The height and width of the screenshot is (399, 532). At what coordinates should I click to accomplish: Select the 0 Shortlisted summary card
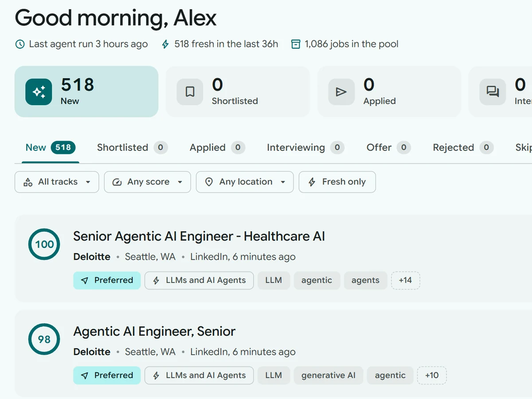[238, 92]
